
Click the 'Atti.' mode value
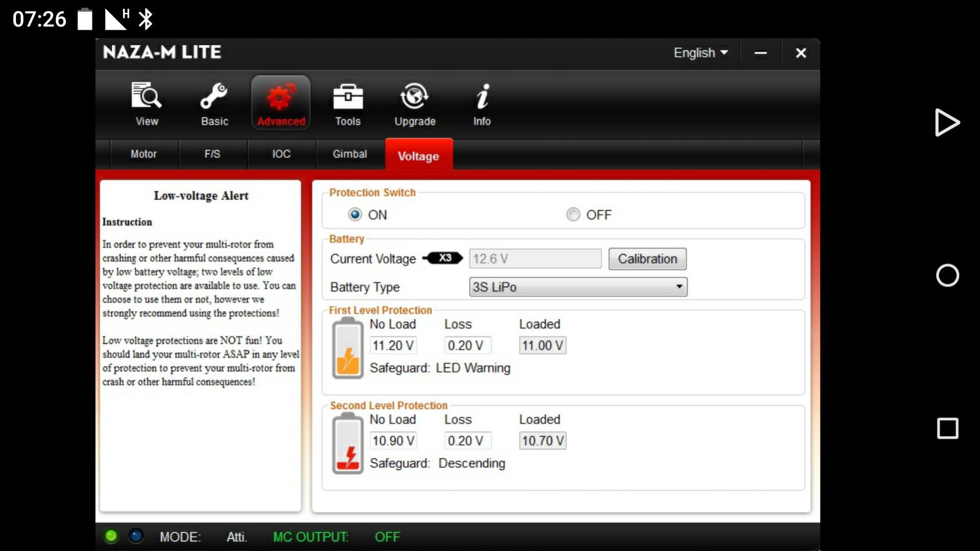pos(236,537)
